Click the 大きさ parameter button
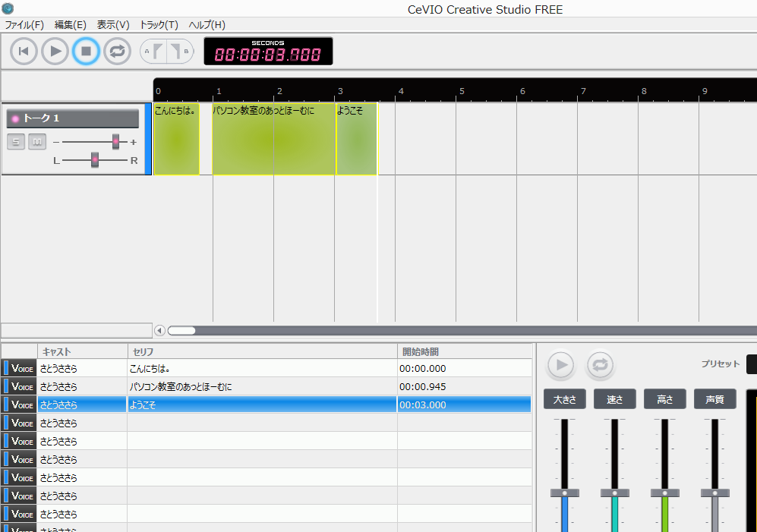Screen dimensions: 757x532 tap(565, 399)
